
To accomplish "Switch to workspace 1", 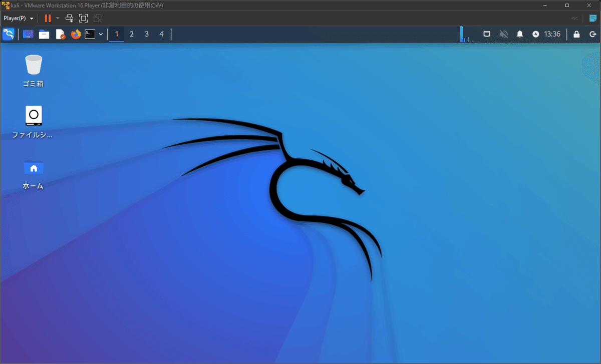I will pos(117,34).
